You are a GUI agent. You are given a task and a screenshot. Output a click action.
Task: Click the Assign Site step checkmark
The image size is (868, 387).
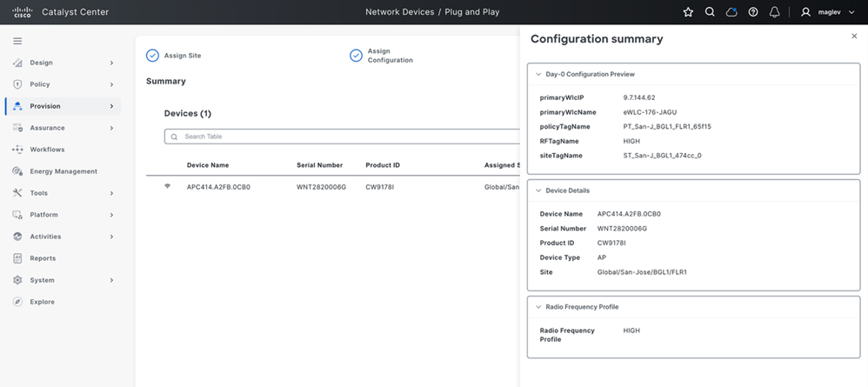[152, 56]
